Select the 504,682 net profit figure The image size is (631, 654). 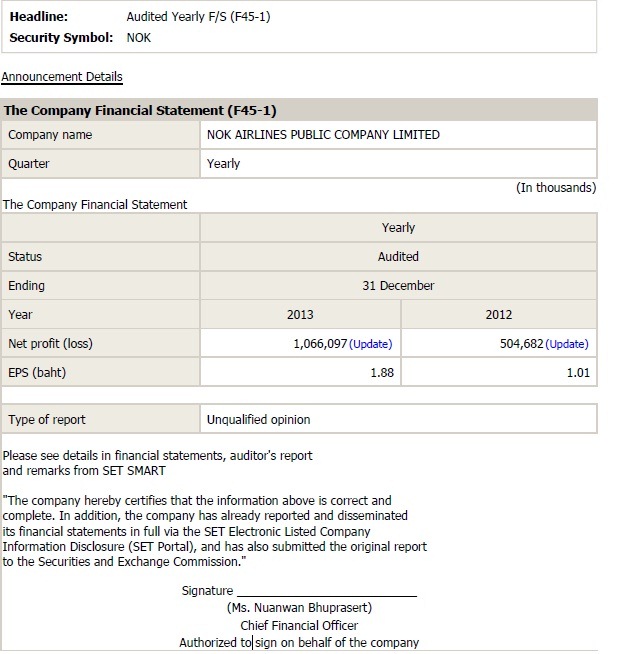coord(521,344)
